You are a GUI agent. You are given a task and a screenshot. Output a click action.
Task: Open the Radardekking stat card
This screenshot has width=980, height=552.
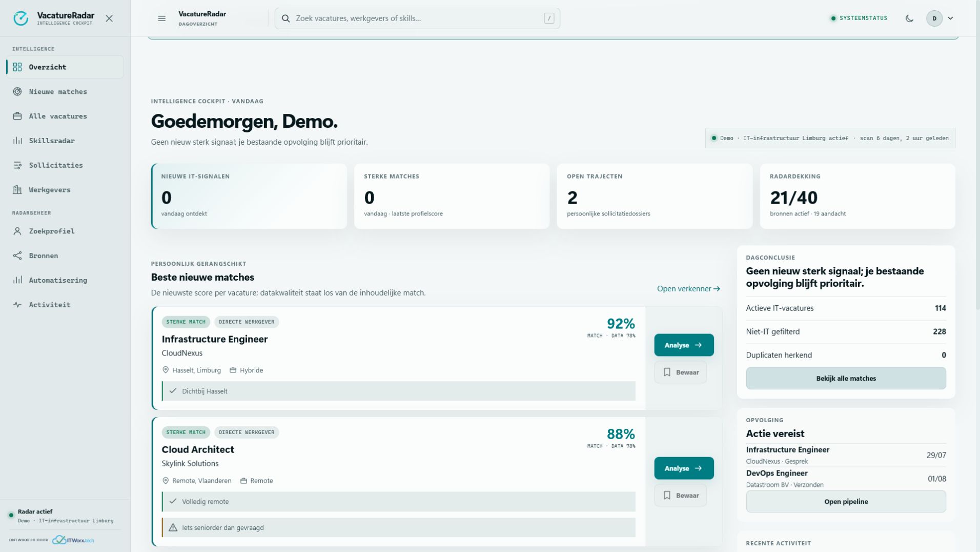(857, 196)
